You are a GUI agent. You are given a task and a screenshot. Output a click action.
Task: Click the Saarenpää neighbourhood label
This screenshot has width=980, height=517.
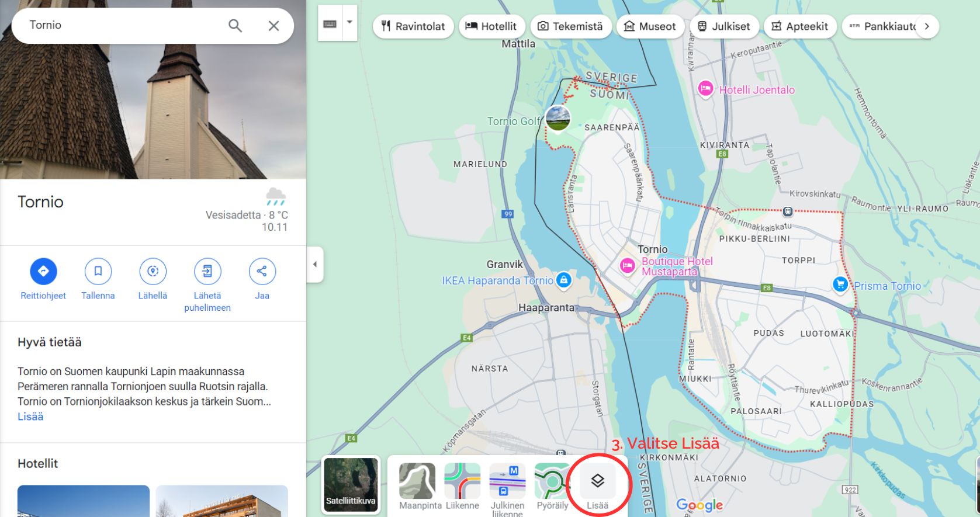point(612,127)
